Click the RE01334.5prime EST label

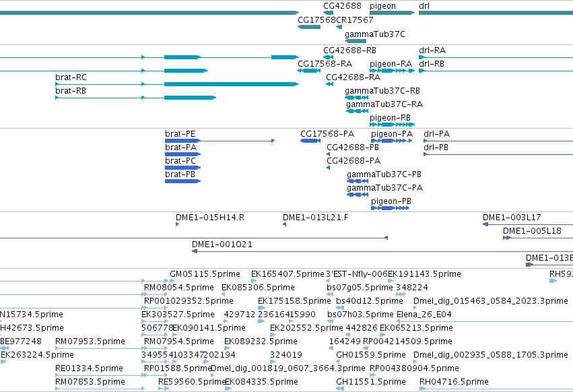click(89, 369)
